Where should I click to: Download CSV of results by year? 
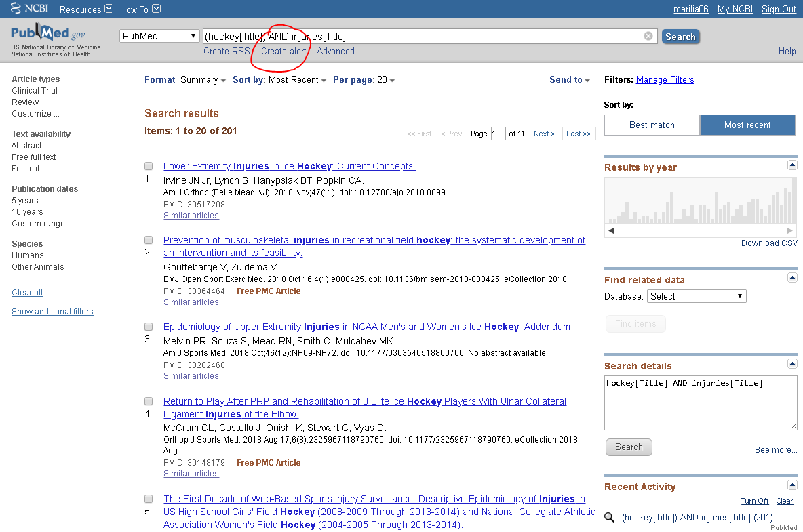(769, 243)
